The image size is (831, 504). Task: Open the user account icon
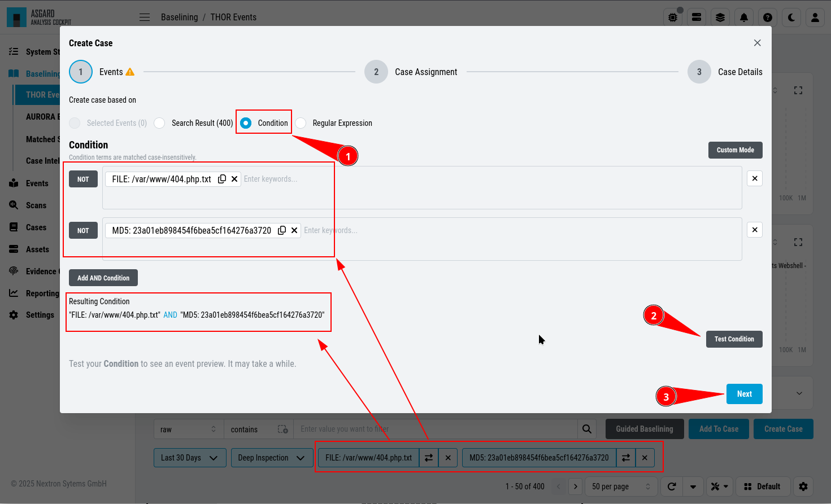(815, 17)
